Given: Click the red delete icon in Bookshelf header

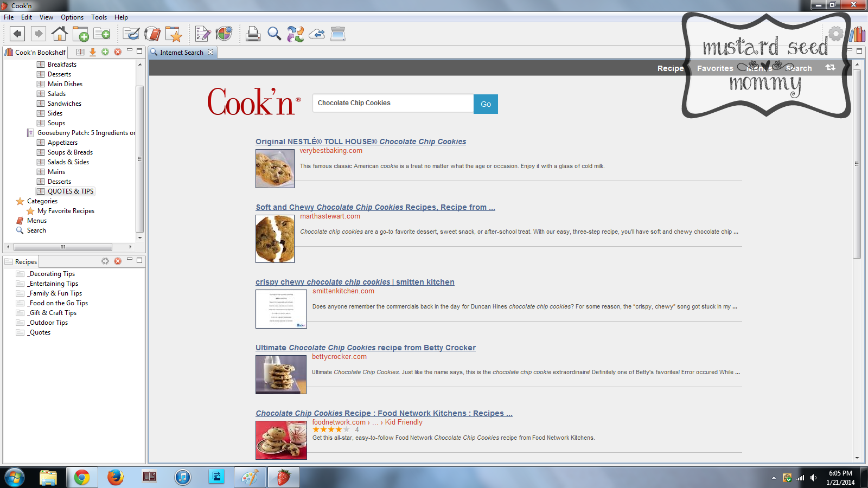Looking at the screenshot, I should click(118, 52).
